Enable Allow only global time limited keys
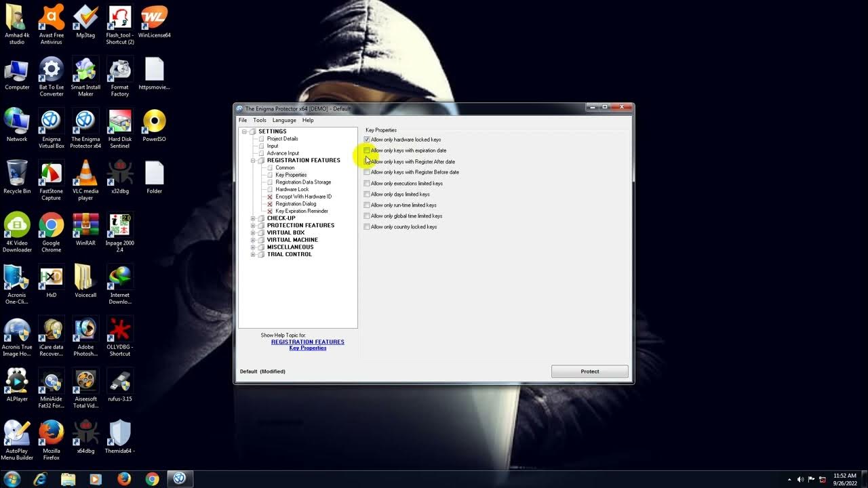 point(367,216)
